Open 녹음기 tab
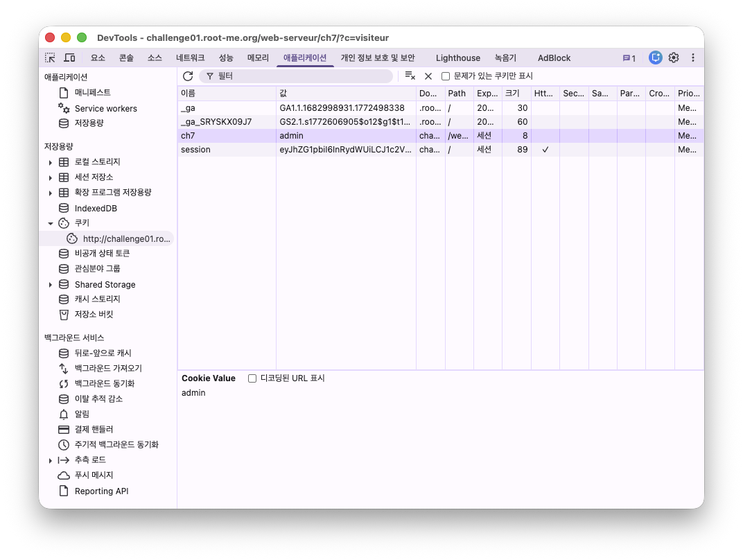 tap(505, 58)
